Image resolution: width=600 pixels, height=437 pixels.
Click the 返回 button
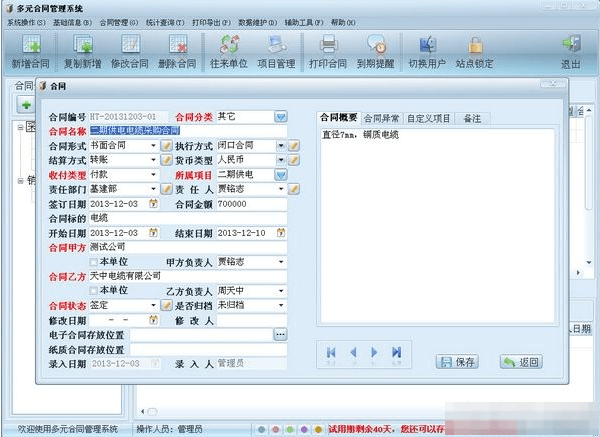point(521,362)
